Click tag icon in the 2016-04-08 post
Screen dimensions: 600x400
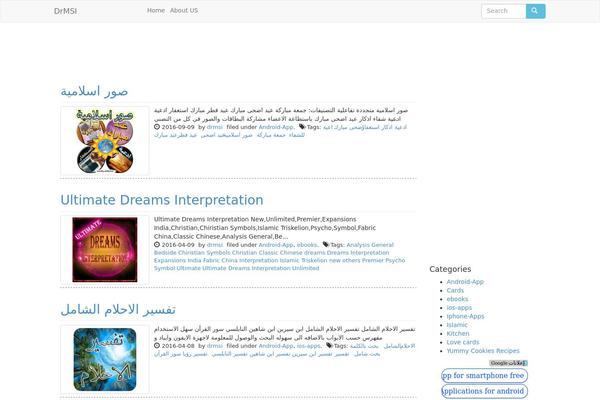(329, 345)
